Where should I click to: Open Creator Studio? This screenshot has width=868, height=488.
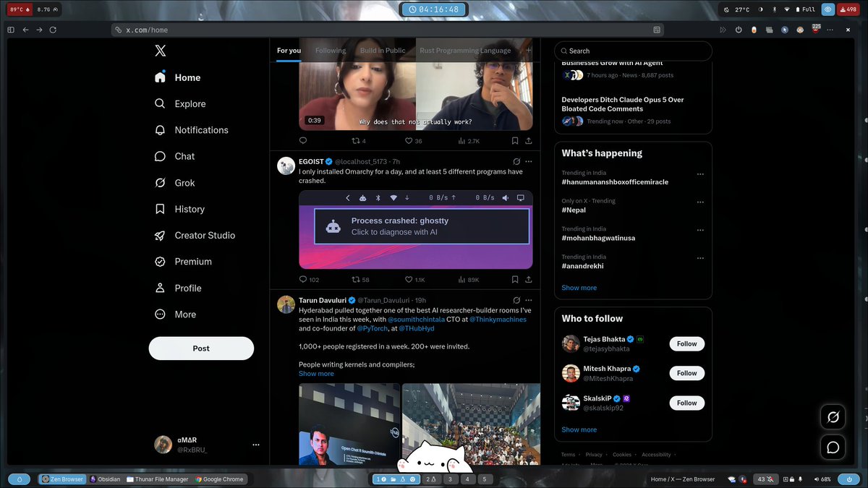click(x=195, y=235)
